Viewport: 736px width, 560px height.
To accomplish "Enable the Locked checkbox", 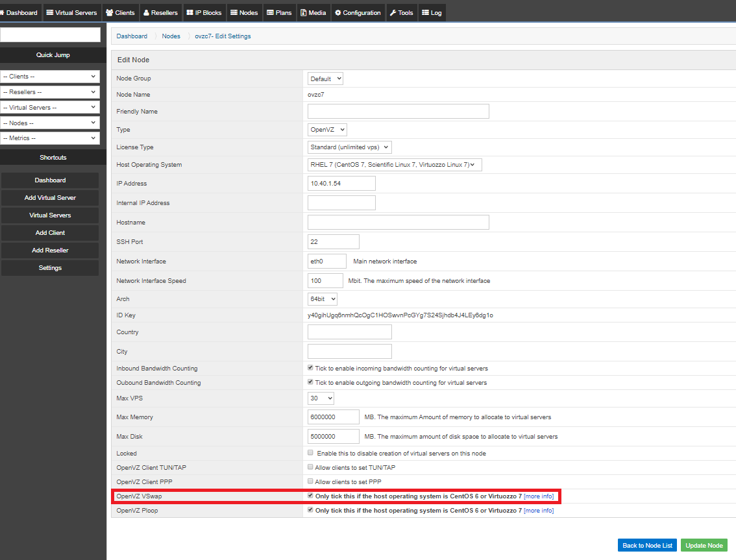I will [310, 452].
